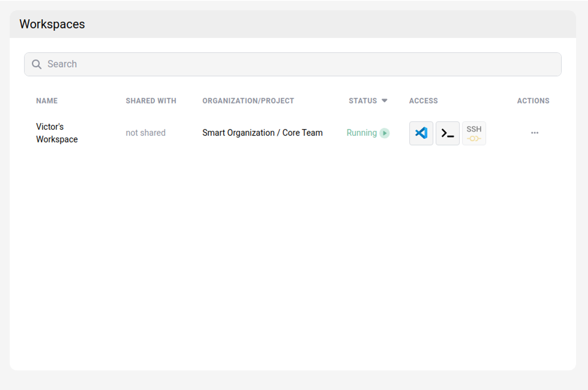Click the Workspaces page title
This screenshot has width=588, height=390.
[x=52, y=24]
